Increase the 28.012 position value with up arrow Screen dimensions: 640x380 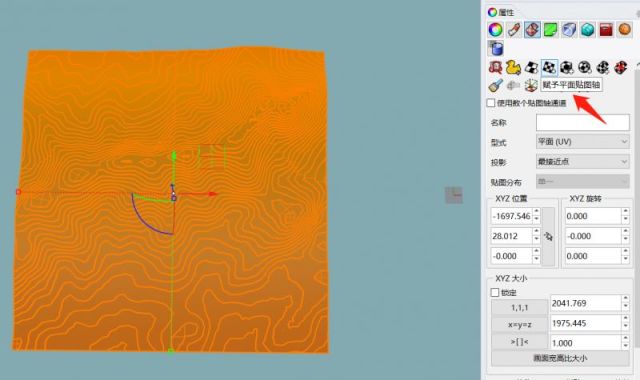tap(536, 232)
